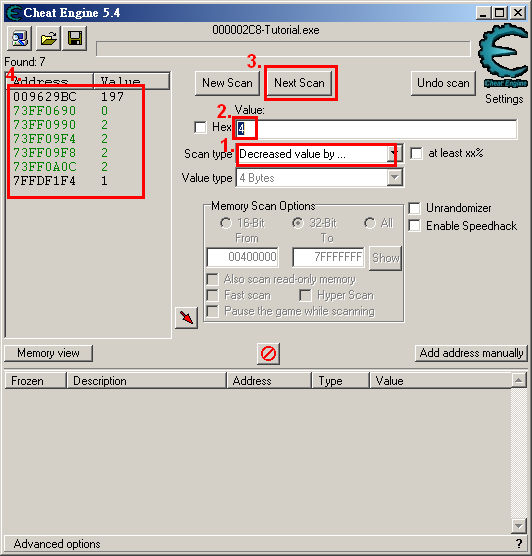Select the 16-Bit radio button
This screenshot has width=532, height=556.
tap(226, 223)
